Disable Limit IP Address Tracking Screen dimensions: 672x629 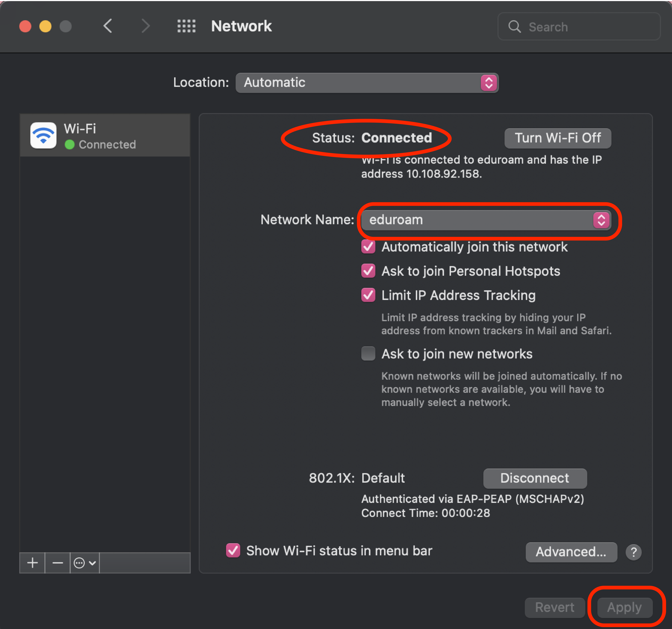(368, 295)
